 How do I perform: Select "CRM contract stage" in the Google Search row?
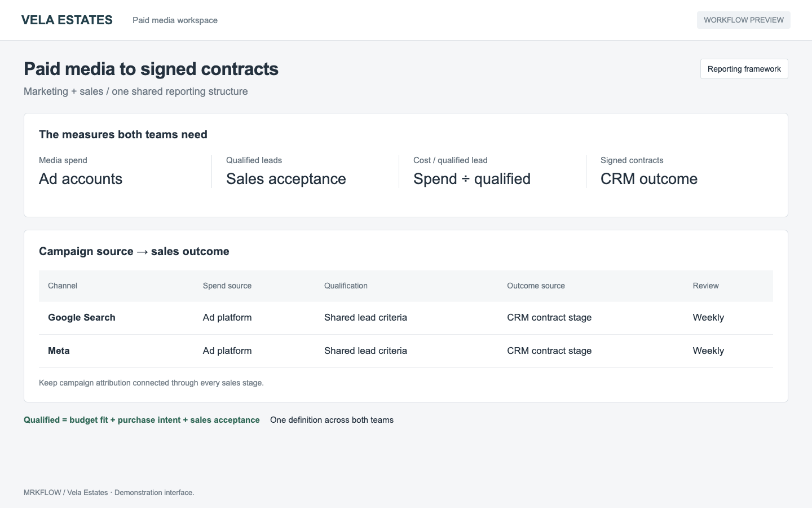[549, 317]
